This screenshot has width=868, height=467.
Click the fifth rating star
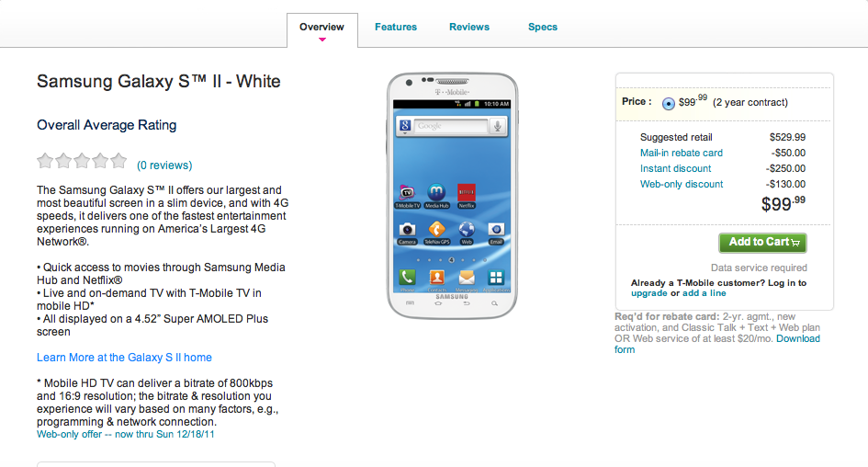[x=118, y=161]
